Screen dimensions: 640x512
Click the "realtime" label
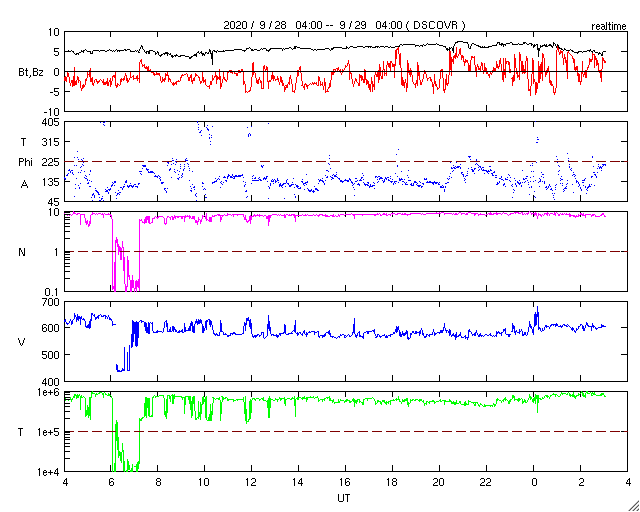click(609, 27)
